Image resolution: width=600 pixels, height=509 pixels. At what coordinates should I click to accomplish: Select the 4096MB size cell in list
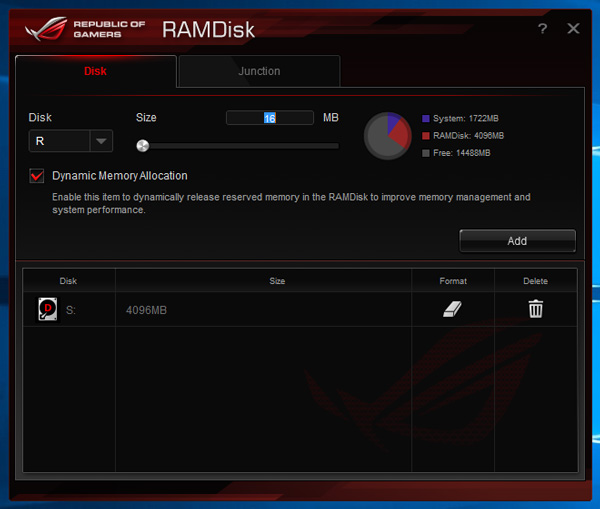[263, 310]
